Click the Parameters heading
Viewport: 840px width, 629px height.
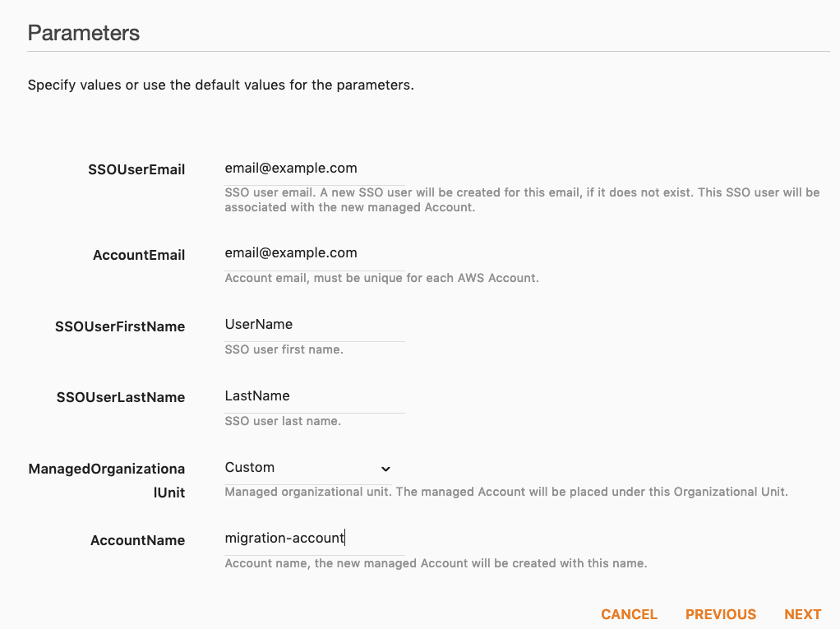tap(84, 33)
